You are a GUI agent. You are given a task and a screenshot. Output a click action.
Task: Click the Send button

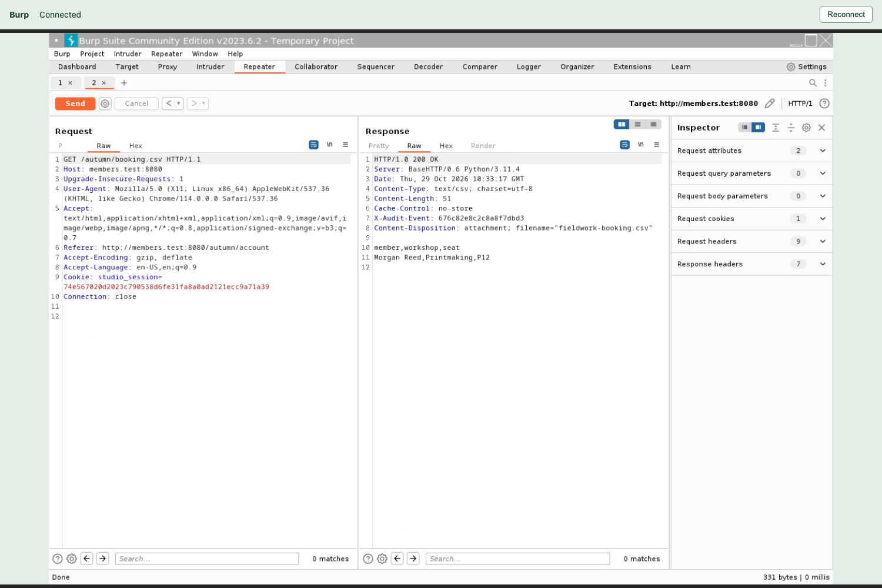(75, 103)
